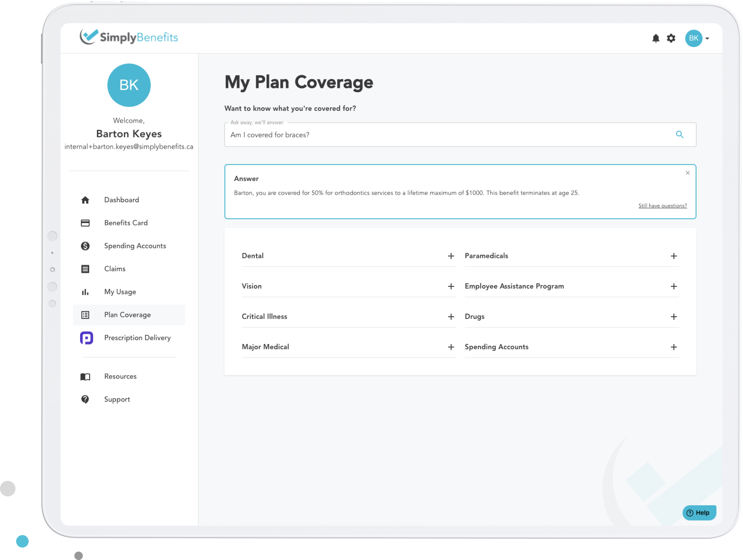Open the Resources icon
The height and width of the screenshot is (560, 743).
click(85, 376)
